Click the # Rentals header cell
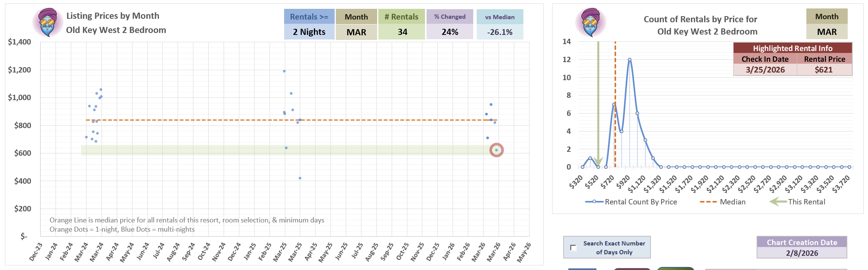Viewport: 868px width, 270px height. tap(401, 17)
